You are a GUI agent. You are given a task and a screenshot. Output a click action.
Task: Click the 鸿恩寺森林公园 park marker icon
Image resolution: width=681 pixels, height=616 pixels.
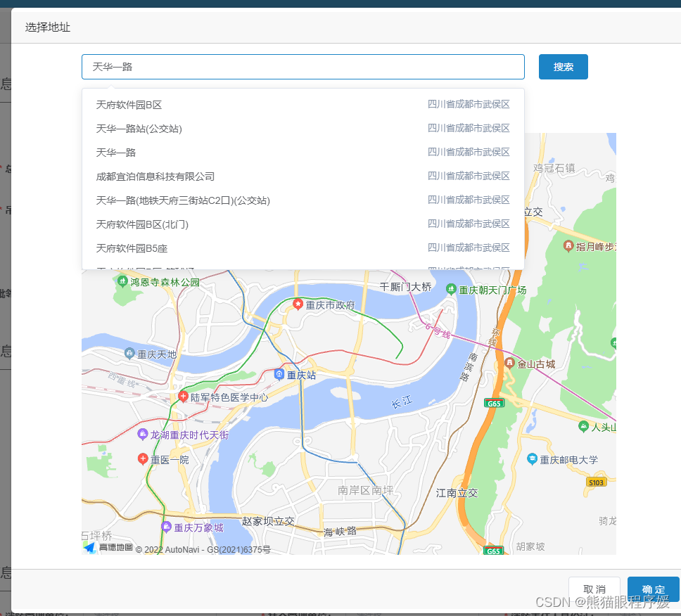(122, 281)
